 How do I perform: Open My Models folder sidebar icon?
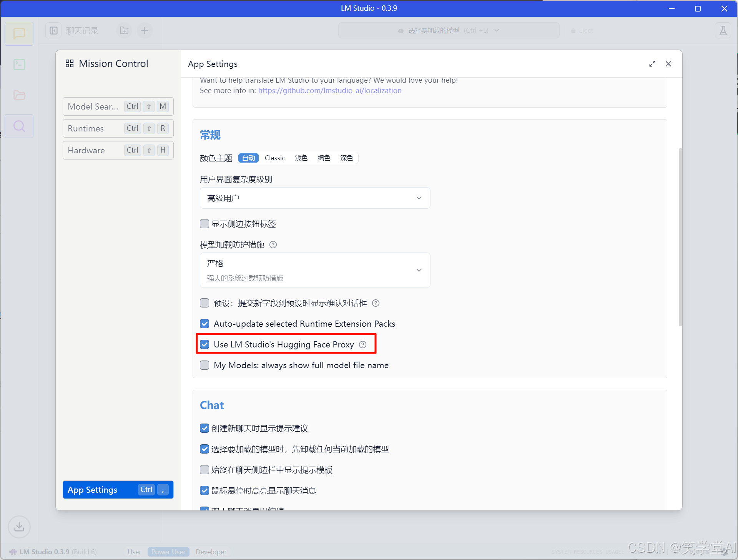pos(19,95)
